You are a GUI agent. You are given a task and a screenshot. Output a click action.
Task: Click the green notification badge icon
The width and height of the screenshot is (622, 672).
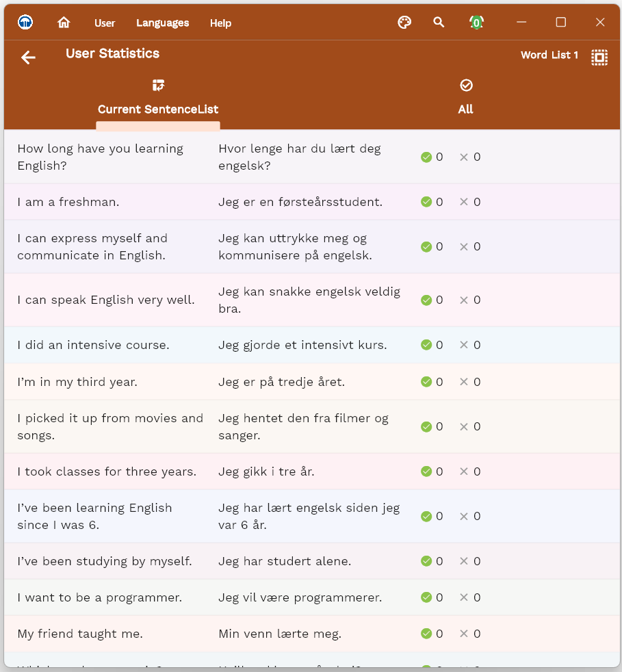click(476, 23)
